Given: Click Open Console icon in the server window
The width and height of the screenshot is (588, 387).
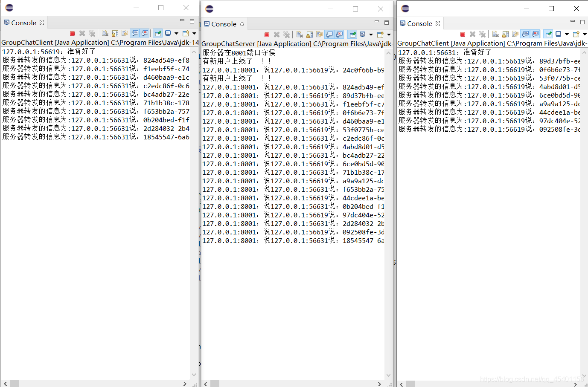Looking at the screenshot, I should pyautogui.click(x=380, y=35).
